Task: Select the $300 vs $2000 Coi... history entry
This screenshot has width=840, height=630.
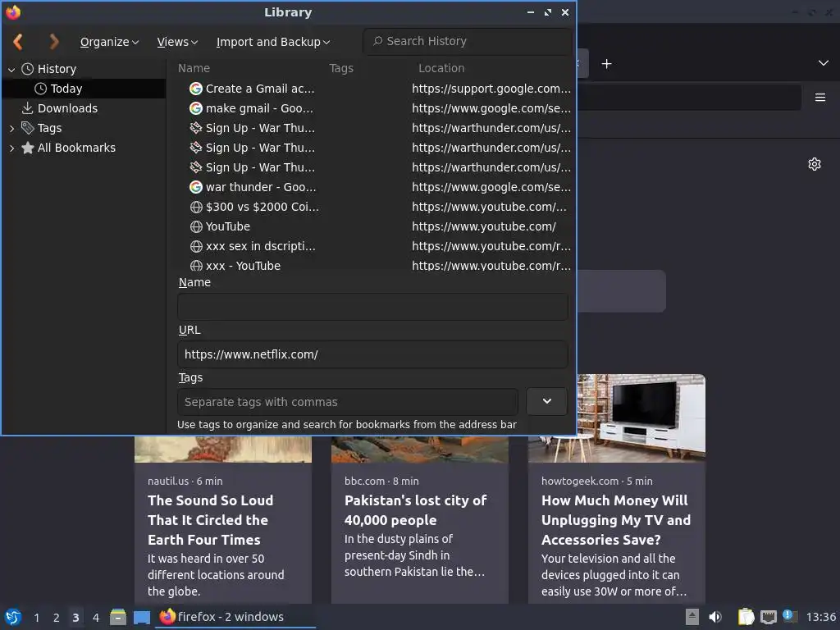Action: coord(262,207)
